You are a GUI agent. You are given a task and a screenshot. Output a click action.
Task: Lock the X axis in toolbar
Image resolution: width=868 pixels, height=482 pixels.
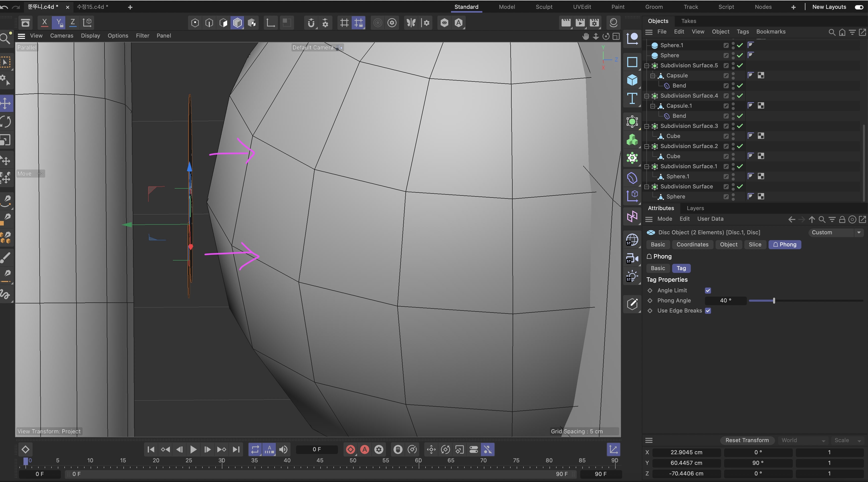[x=44, y=22]
